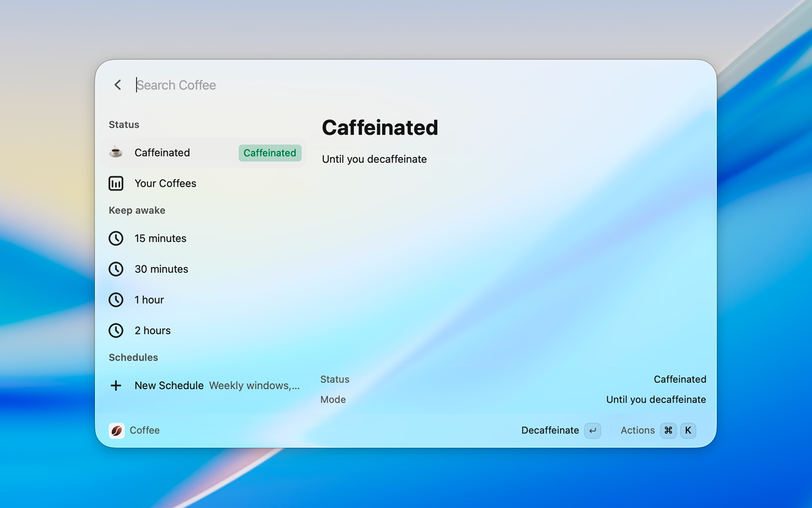The height and width of the screenshot is (508, 812).
Task: Click the Coffee label in the footer
Action: point(145,430)
